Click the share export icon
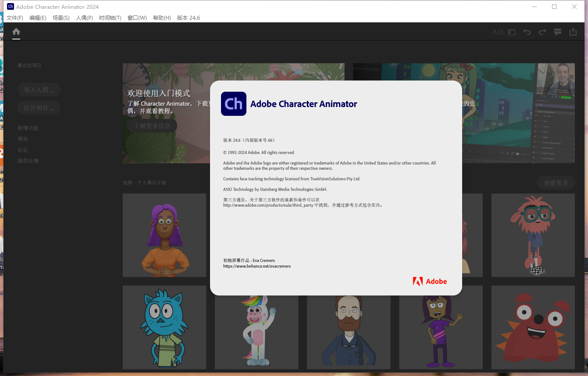This screenshot has width=588, height=376. [x=573, y=32]
